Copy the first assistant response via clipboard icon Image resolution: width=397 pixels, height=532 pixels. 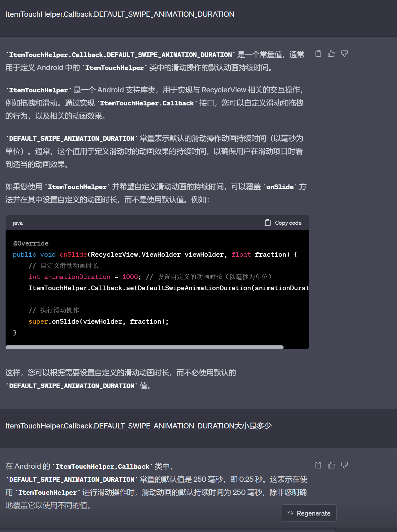[x=318, y=54]
